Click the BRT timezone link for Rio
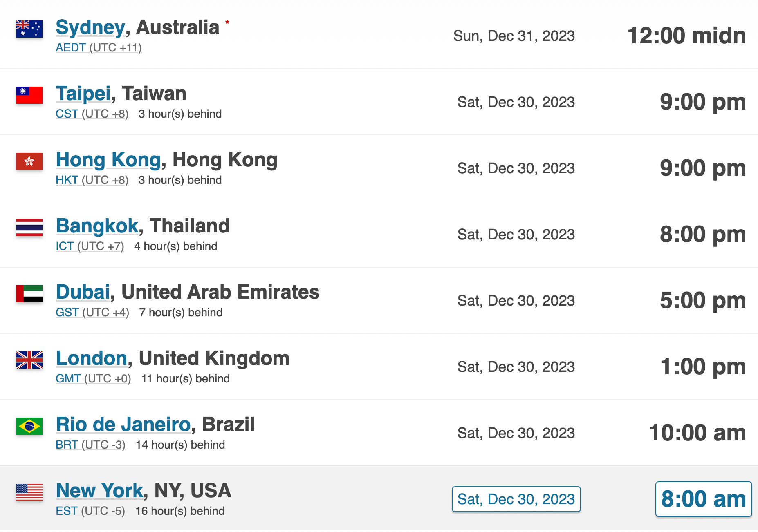758x532 pixels. [66, 445]
